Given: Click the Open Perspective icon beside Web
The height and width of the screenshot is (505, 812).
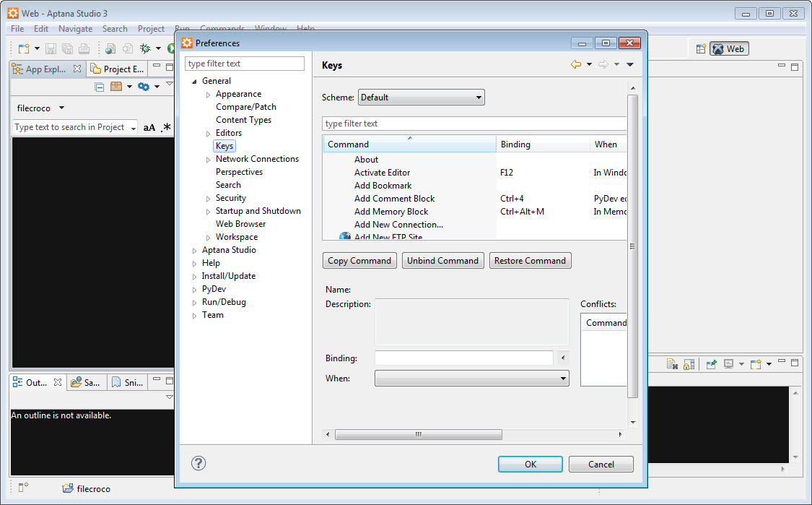Looking at the screenshot, I should point(700,49).
